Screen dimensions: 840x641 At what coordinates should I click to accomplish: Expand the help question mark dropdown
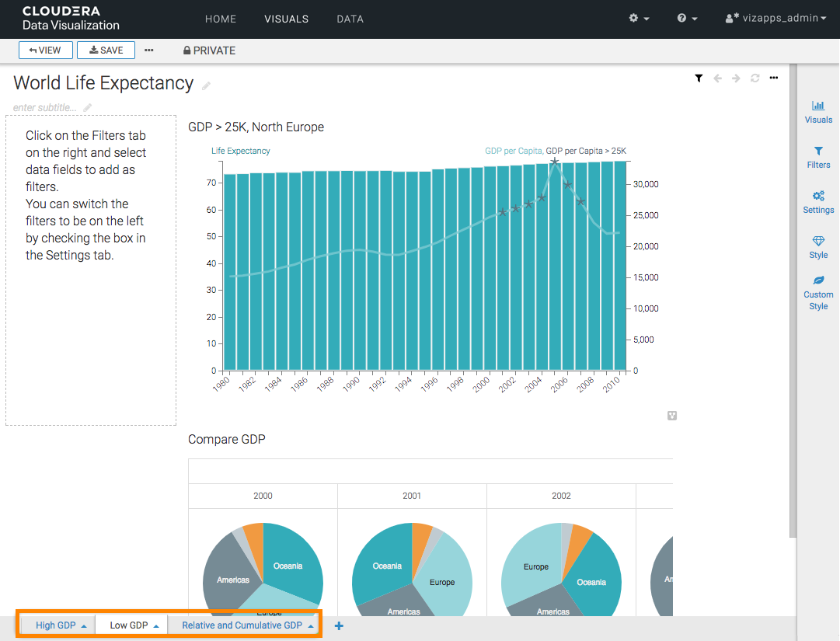point(687,19)
